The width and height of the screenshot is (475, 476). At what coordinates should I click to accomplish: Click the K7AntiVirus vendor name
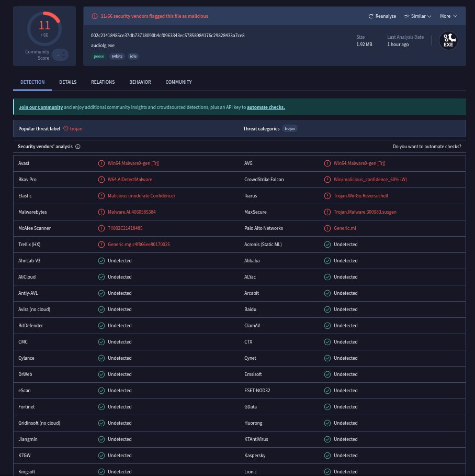pos(256,439)
